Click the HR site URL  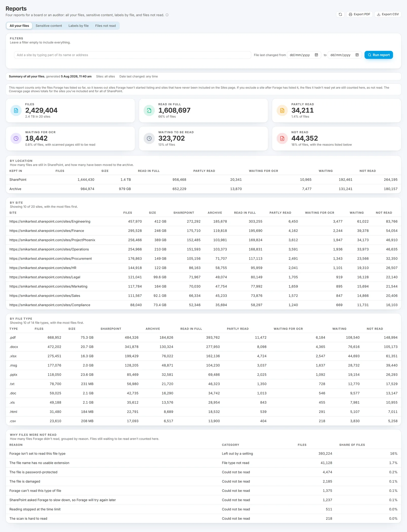(x=43, y=268)
